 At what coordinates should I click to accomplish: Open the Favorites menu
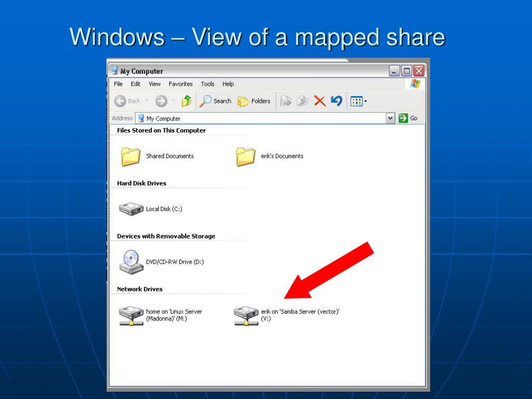(x=180, y=84)
